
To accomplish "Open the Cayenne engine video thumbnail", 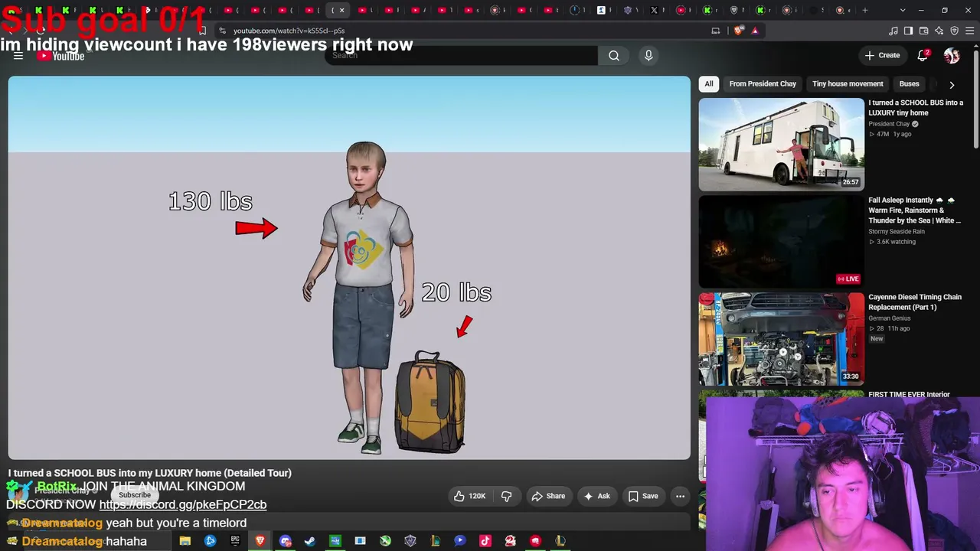I will pos(781,339).
